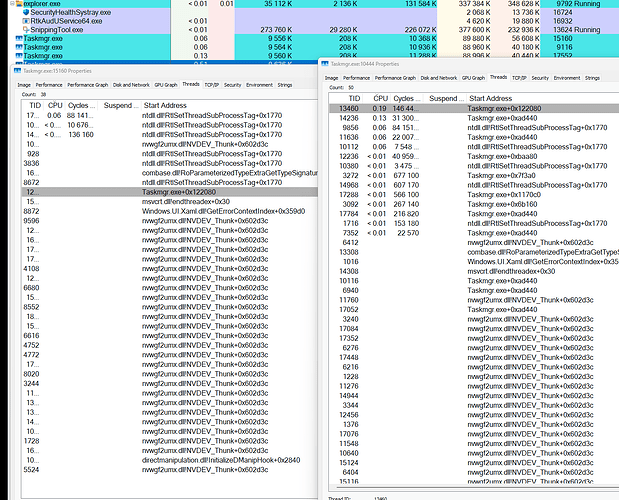Open the Security tab in Taskmgr.exe:15160 window
The height and width of the screenshot is (500, 619).
coord(232,84)
